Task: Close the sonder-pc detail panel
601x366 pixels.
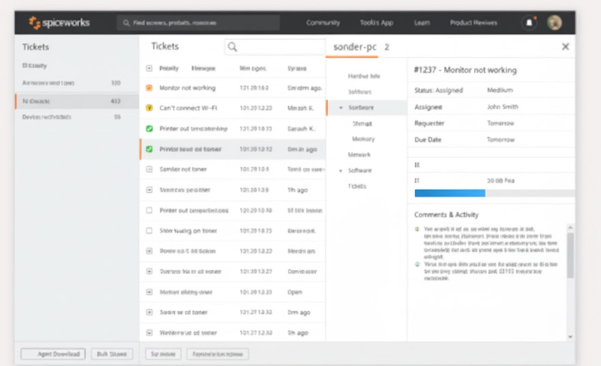Action: [x=565, y=47]
